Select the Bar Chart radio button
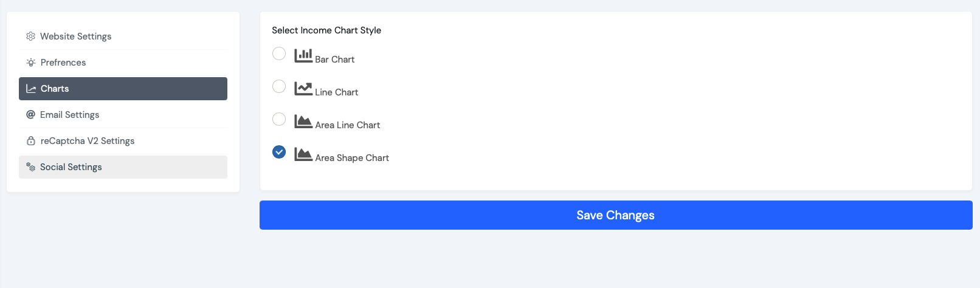 pos(279,53)
